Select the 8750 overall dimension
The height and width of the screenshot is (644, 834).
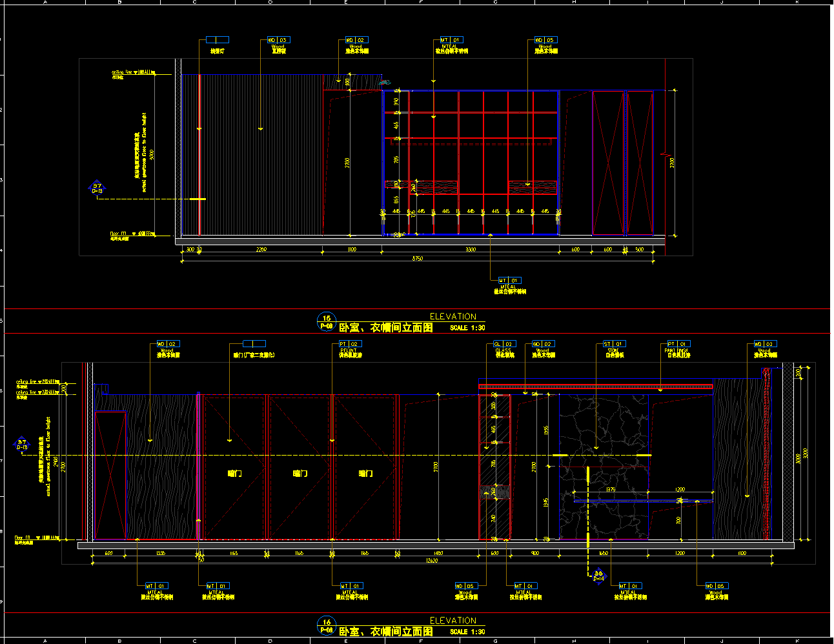418,259
